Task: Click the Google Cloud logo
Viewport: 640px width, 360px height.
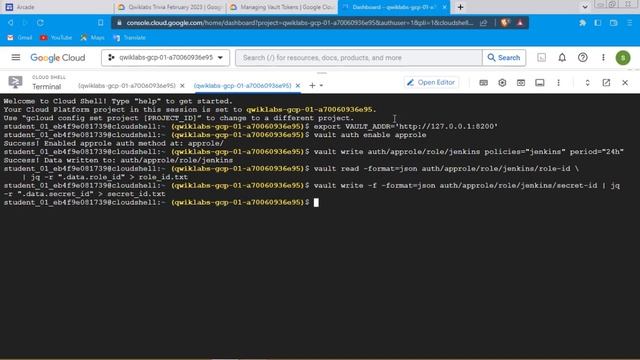Action: 58,58
